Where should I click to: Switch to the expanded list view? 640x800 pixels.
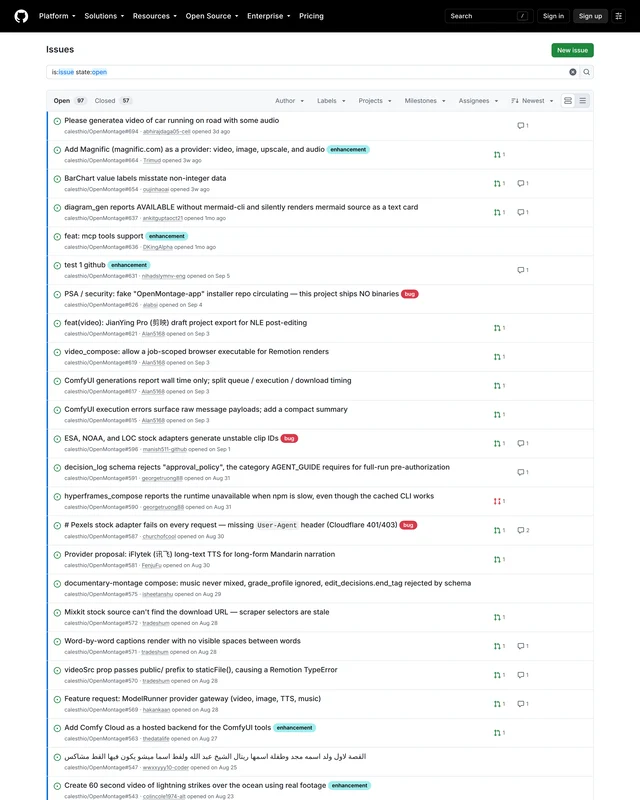pos(568,101)
